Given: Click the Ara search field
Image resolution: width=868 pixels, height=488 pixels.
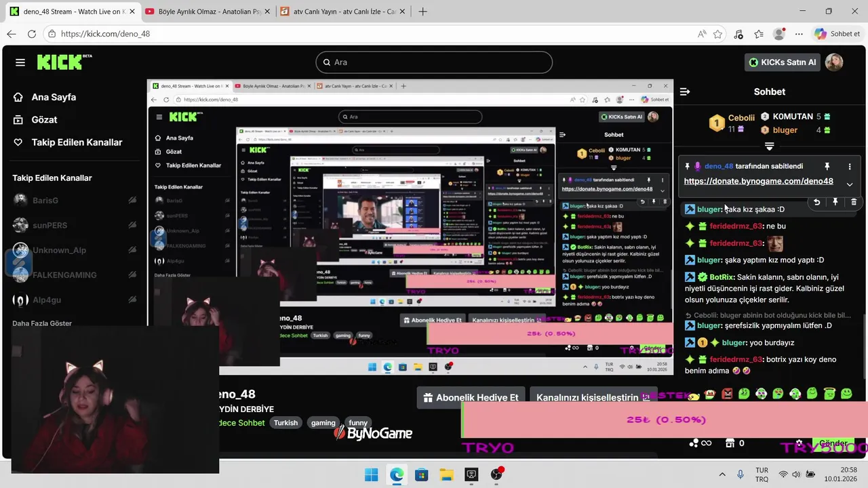Looking at the screenshot, I should click(434, 62).
